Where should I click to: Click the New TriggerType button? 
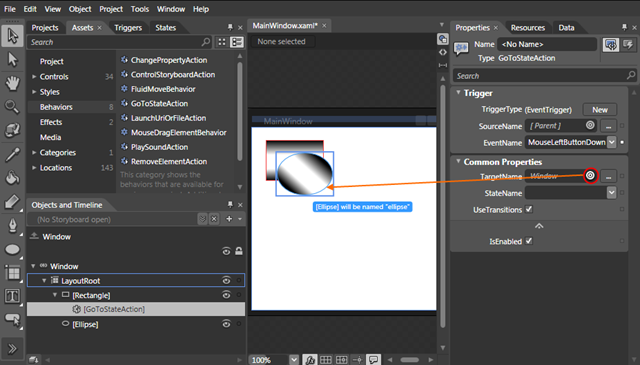(600, 109)
